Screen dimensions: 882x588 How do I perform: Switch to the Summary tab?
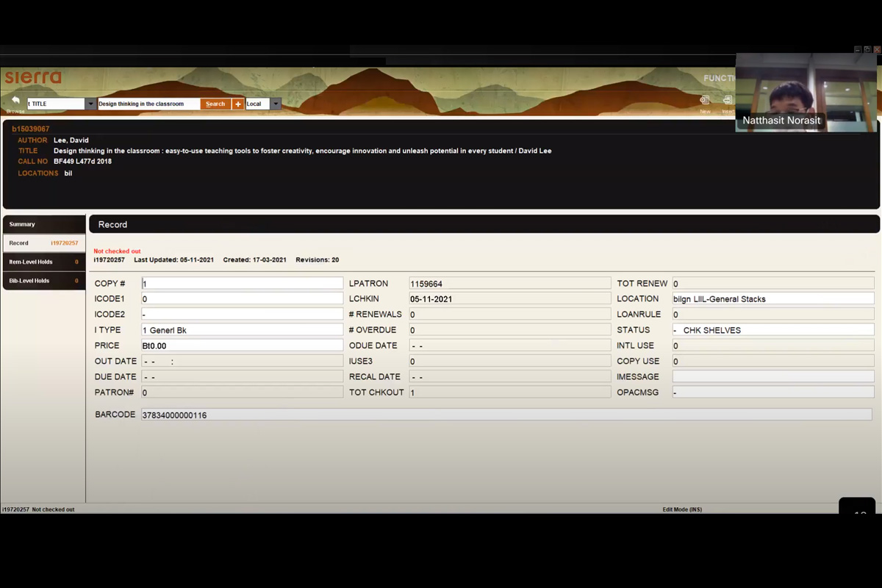(44, 224)
